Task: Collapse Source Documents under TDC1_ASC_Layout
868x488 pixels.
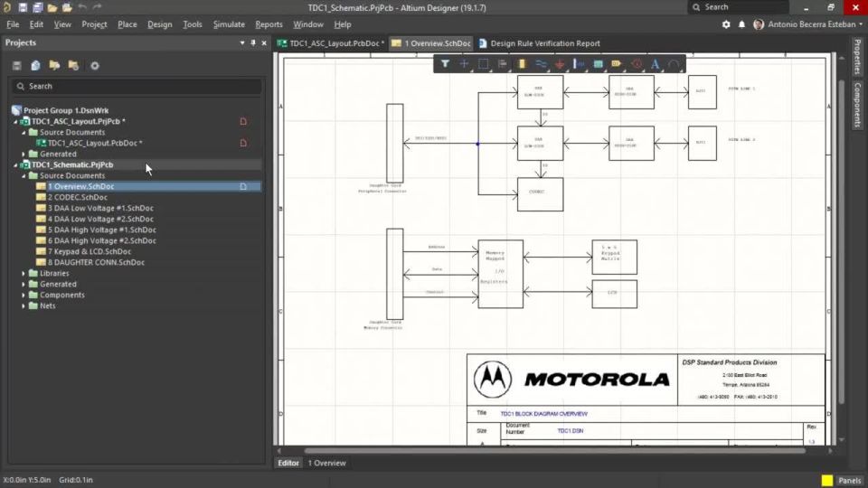Action: (x=24, y=132)
